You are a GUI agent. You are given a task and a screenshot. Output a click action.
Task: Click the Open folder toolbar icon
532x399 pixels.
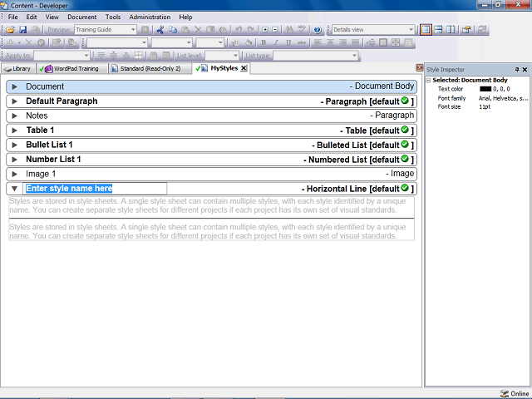[10, 30]
